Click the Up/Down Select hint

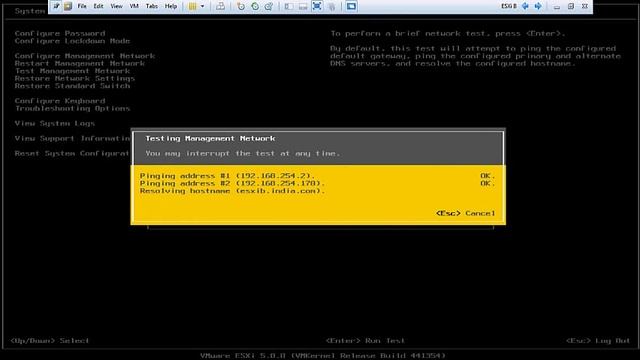click(50, 340)
